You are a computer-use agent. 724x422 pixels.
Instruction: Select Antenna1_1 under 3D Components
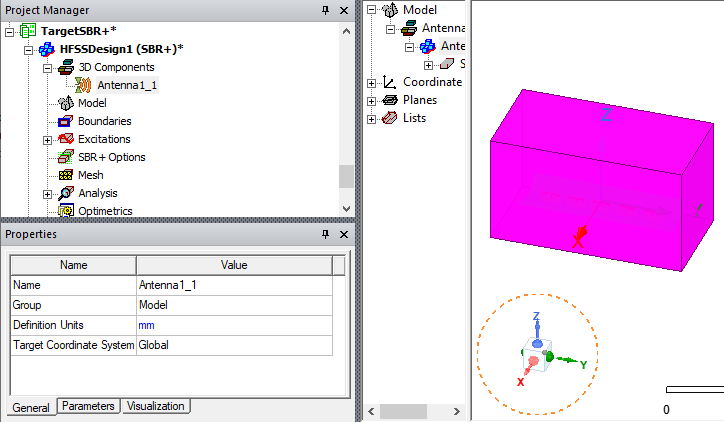125,85
